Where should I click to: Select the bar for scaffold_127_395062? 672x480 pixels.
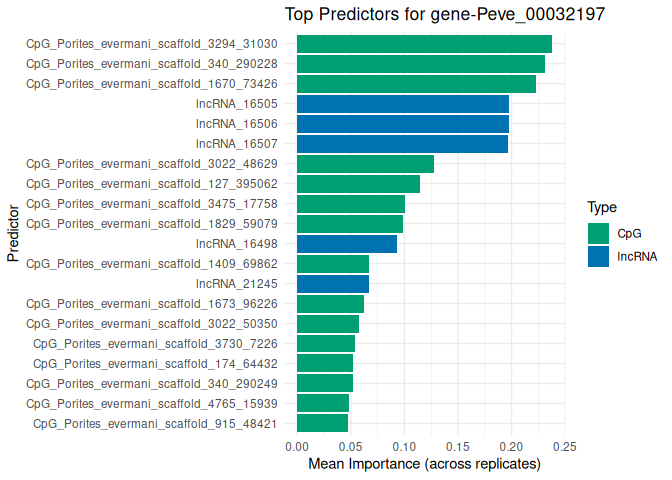pos(358,184)
